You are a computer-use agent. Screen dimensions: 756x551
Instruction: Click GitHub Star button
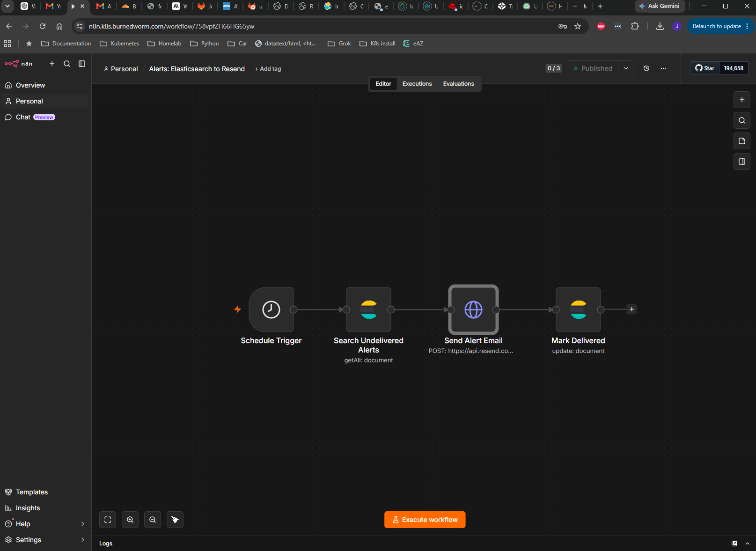(x=705, y=68)
